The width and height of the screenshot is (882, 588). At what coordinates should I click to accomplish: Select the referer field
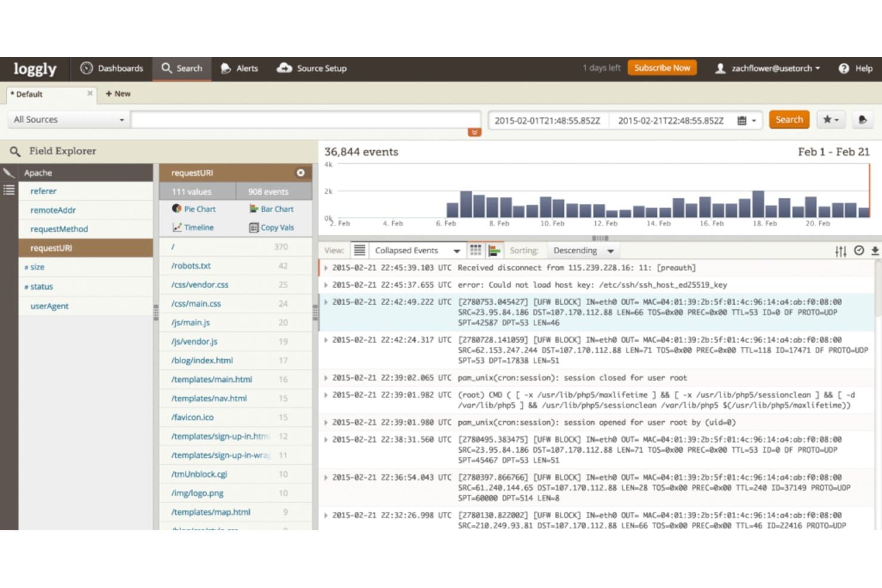click(44, 191)
